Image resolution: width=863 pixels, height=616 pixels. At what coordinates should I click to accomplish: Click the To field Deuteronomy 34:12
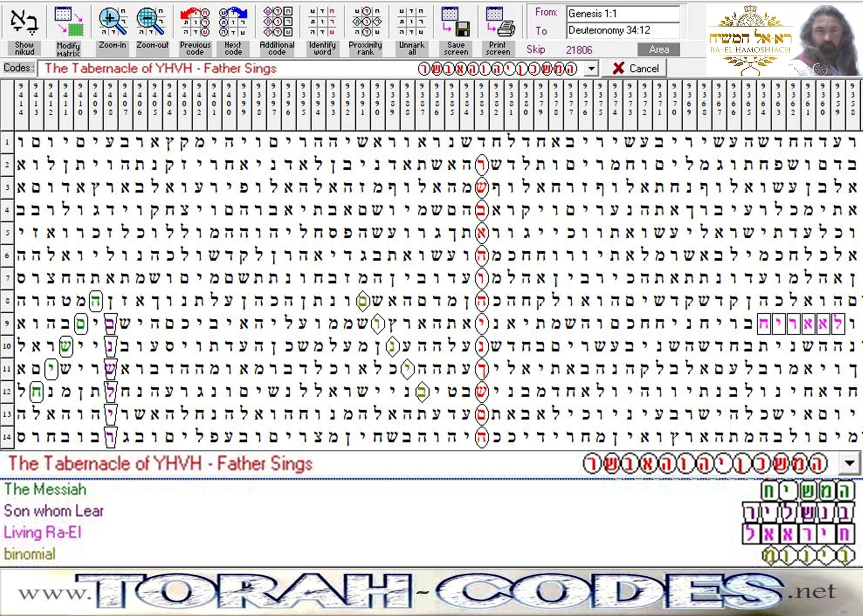point(622,30)
